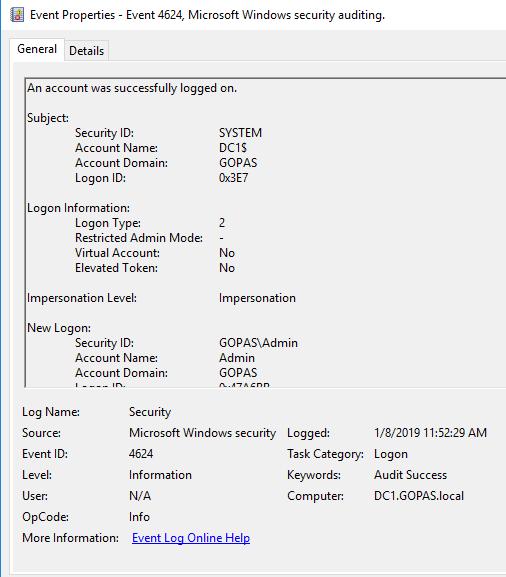Click the Source value Microsoft Windows security
Image resolution: width=506 pixels, height=577 pixels.
202,433
